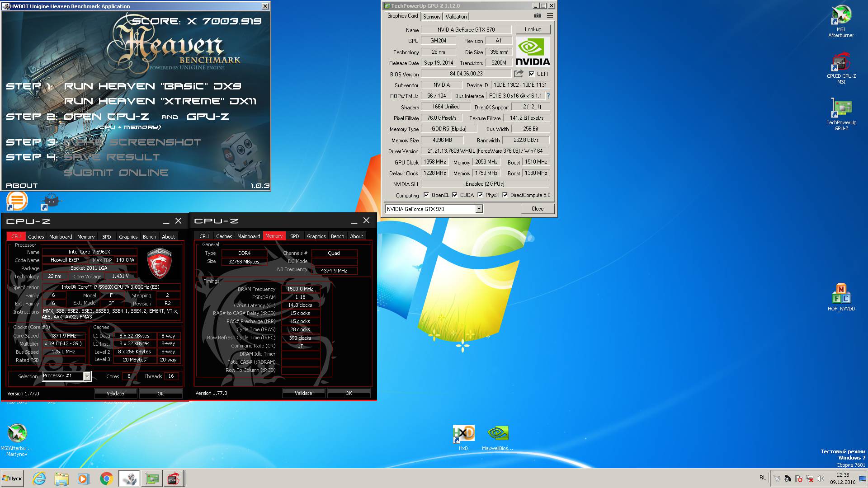Open orange round desktop shortcut below Heaven
Viewport: 868px width, 488px height.
click(x=17, y=201)
